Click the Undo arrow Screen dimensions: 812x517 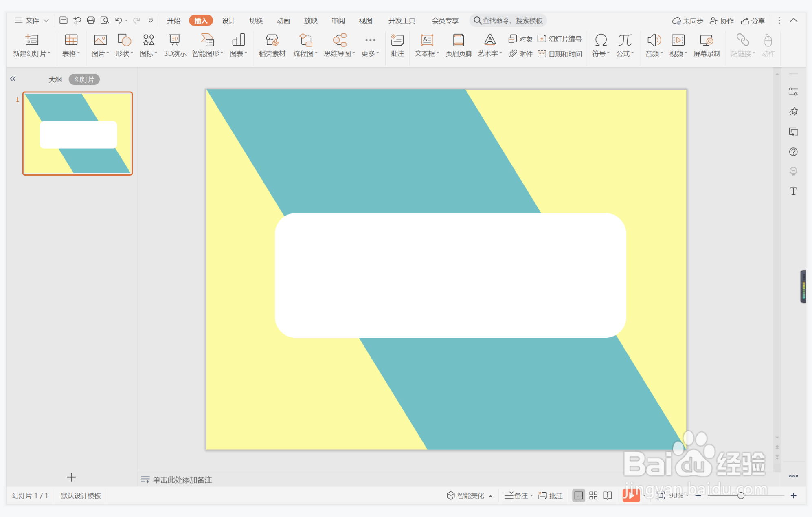119,20
